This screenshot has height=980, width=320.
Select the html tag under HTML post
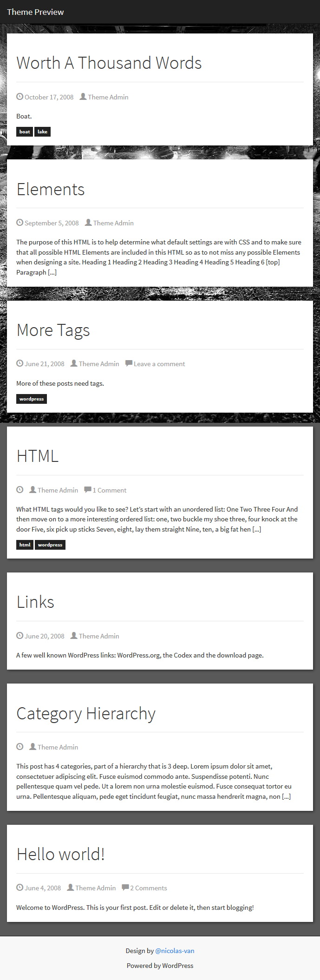25,545
